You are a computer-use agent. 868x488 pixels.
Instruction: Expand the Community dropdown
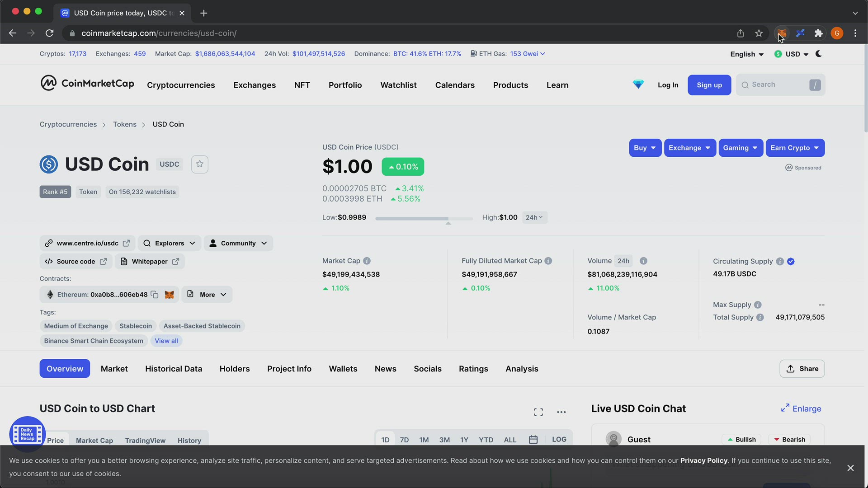coord(238,243)
